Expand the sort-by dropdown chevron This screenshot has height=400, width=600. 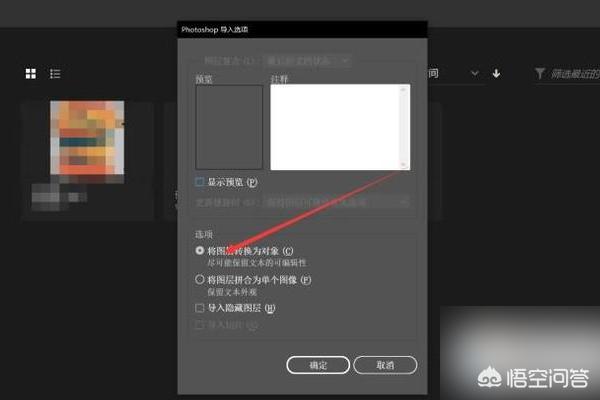[474, 74]
